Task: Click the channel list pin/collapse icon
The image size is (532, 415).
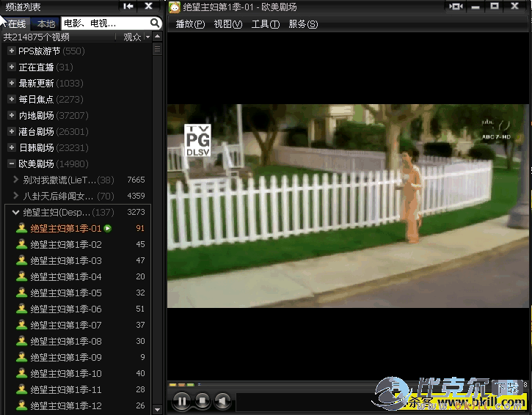Action: point(128,7)
